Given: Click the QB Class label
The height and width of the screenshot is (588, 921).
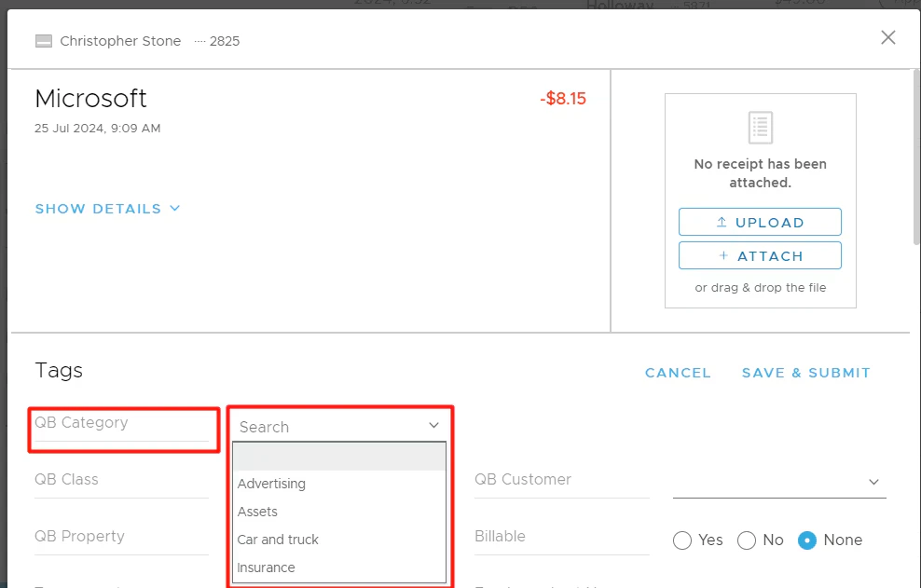Looking at the screenshot, I should click(66, 479).
